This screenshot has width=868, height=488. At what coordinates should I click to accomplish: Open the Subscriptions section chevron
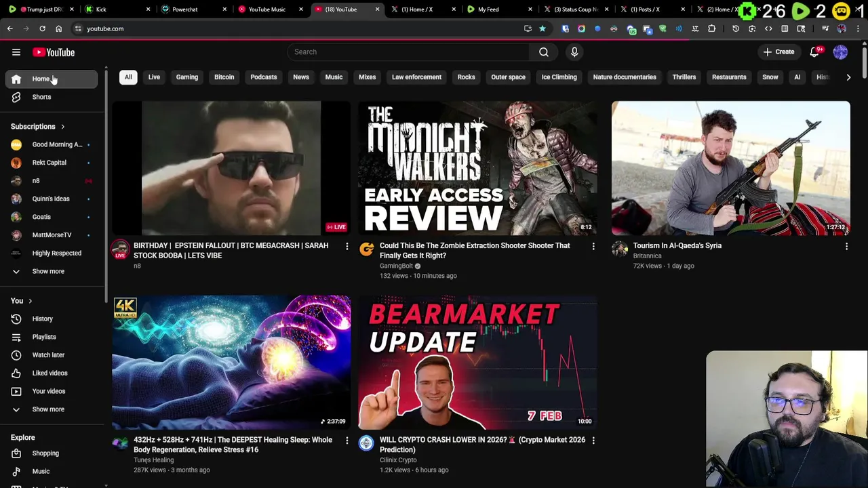[x=62, y=127]
